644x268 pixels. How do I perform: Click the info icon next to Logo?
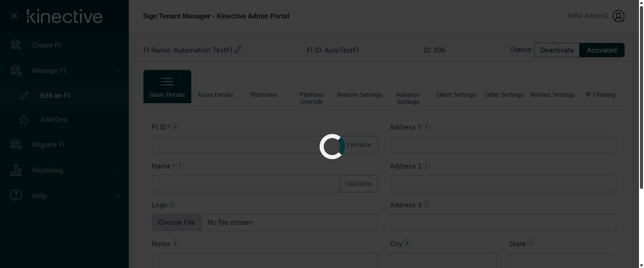172,204
